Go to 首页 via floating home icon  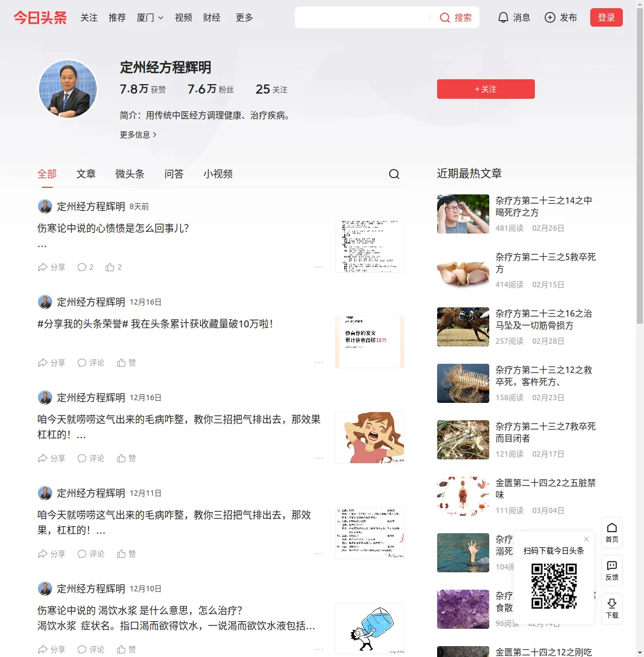pos(612,533)
